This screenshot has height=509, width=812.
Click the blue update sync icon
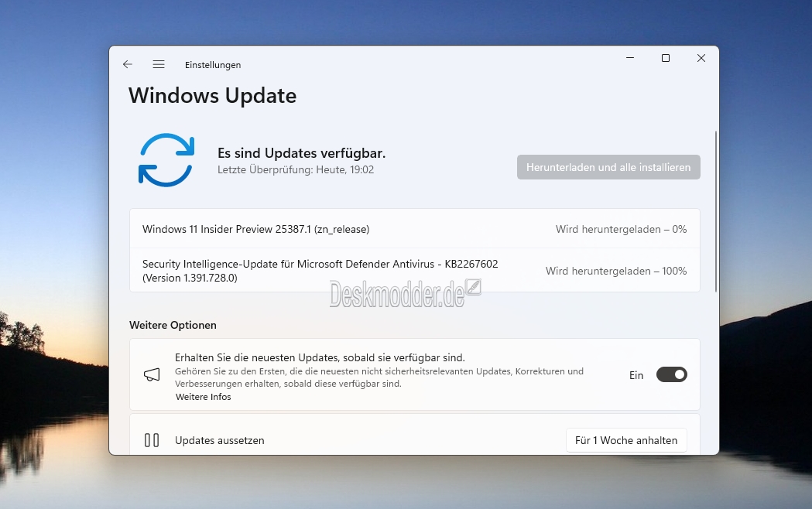(166, 160)
